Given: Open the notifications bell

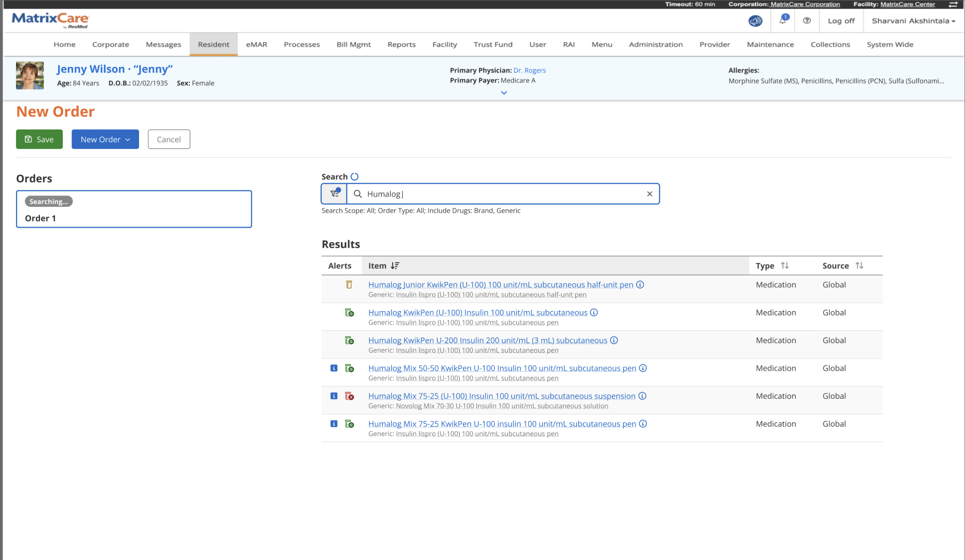Looking at the screenshot, I should pos(783,20).
